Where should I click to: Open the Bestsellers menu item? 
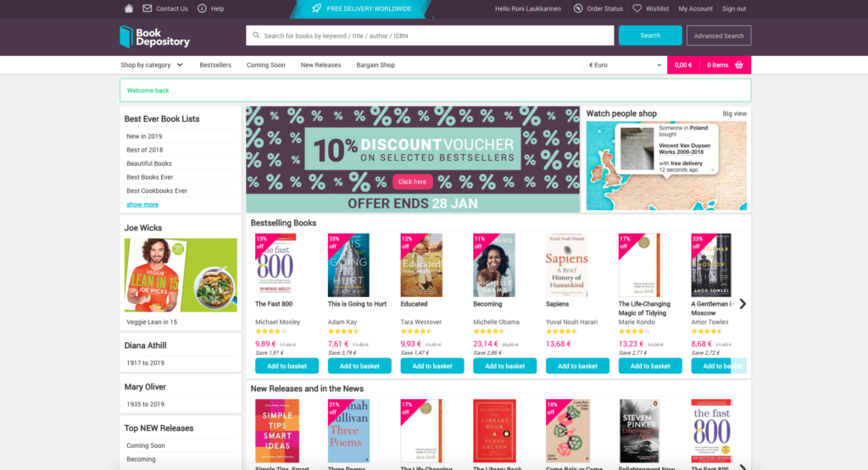(215, 65)
